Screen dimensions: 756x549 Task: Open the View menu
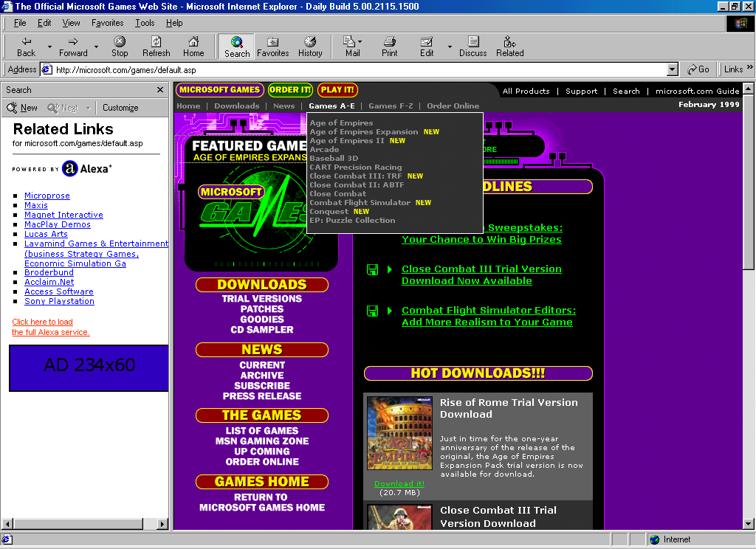72,23
